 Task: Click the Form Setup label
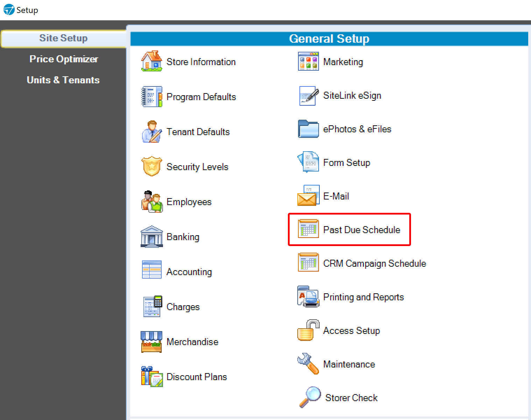(x=347, y=163)
